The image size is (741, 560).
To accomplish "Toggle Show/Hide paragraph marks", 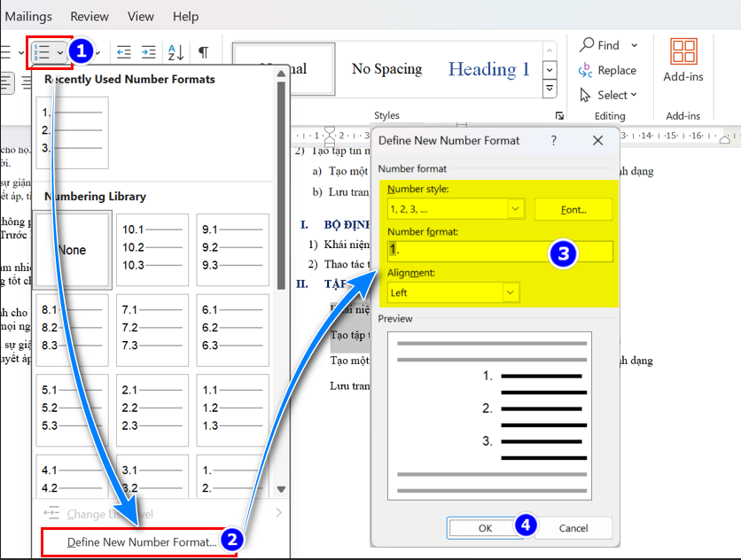I will (203, 53).
